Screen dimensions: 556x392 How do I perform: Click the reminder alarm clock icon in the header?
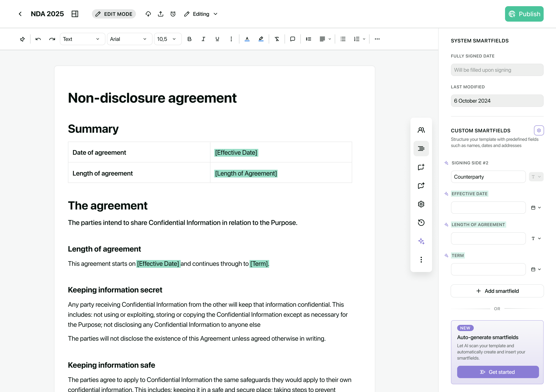pos(173,14)
